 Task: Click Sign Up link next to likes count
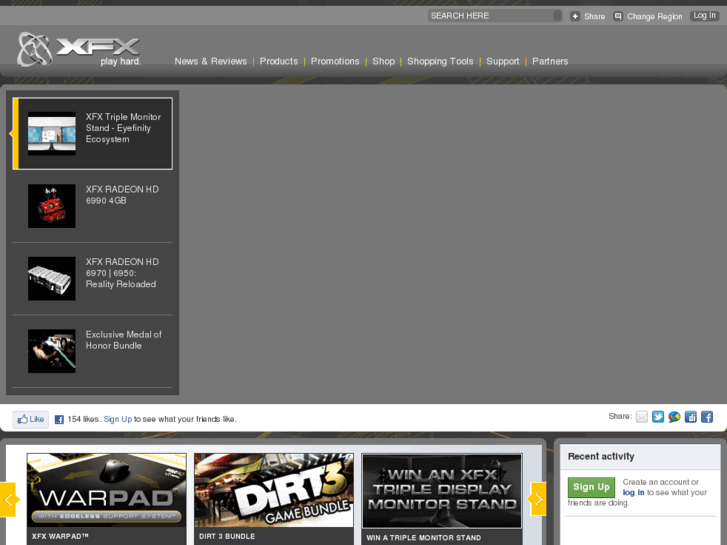[x=118, y=419]
